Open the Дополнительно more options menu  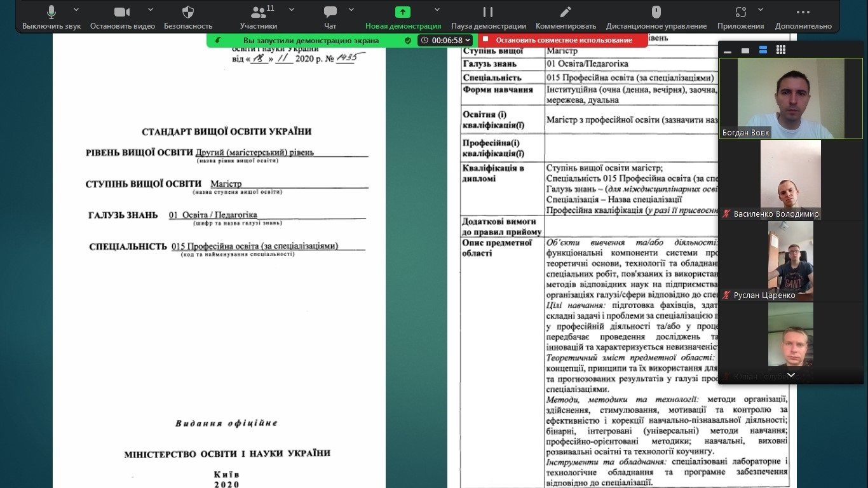(x=803, y=17)
